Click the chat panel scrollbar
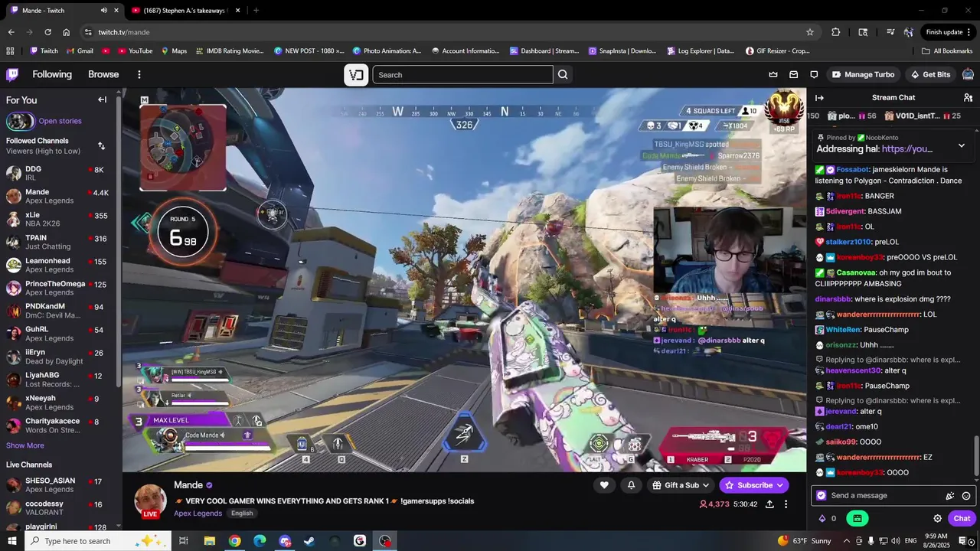980x551 pixels. point(975,456)
